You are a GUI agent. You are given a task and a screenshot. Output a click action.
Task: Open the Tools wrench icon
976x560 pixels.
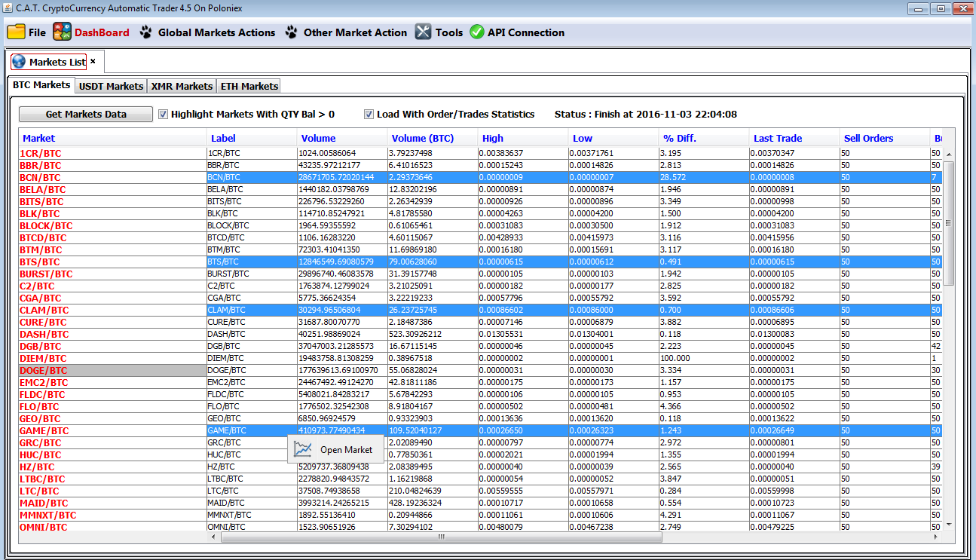point(424,32)
